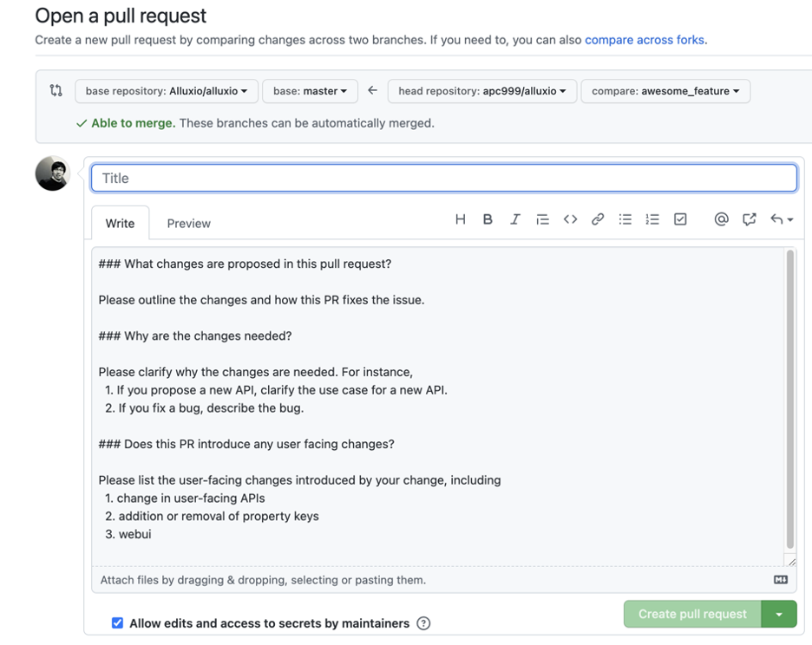Click into the pull request Title field
Screen dimensions: 812x645
(x=444, y=178)
